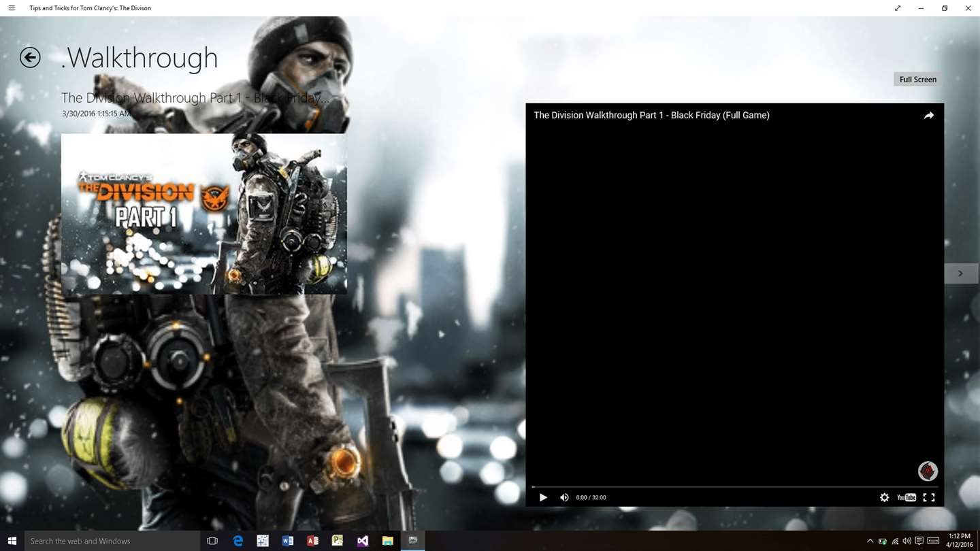
Task: Go to next item with right chevron
Action: point(960,273)
